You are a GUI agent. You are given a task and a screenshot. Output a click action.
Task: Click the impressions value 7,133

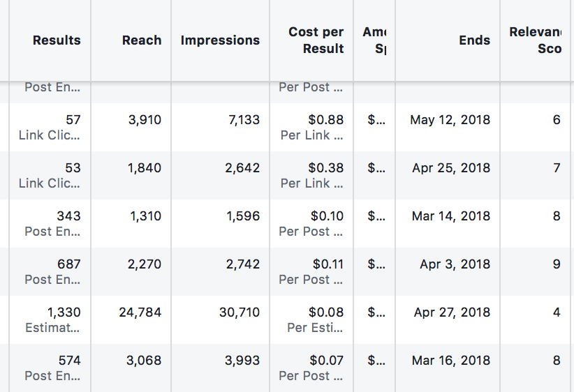pyautogui.click(x=244, y=120)
